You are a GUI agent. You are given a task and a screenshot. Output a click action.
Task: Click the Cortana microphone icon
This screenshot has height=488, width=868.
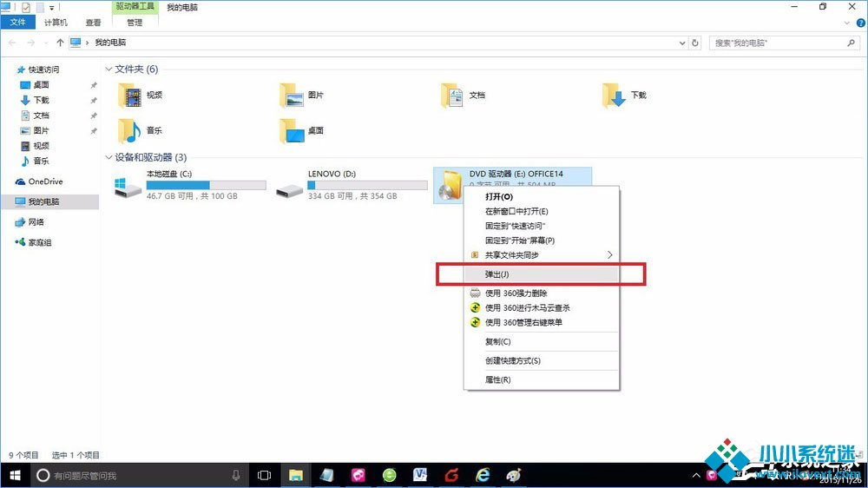tap(236, 475)
